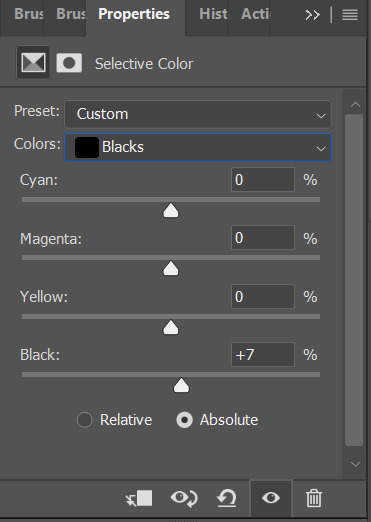Image resolution: width=371 pixels, height=522 pixels.
Task: Click the scroll down arrow in the panel
Action: [x=355, y=464]
